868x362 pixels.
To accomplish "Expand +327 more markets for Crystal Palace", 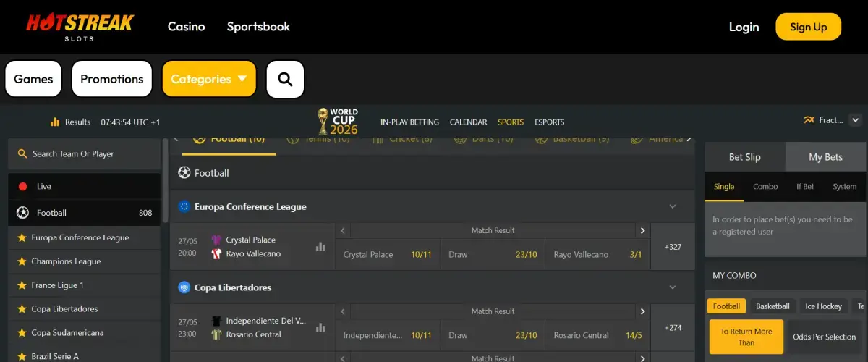I will tap(673, 247).
